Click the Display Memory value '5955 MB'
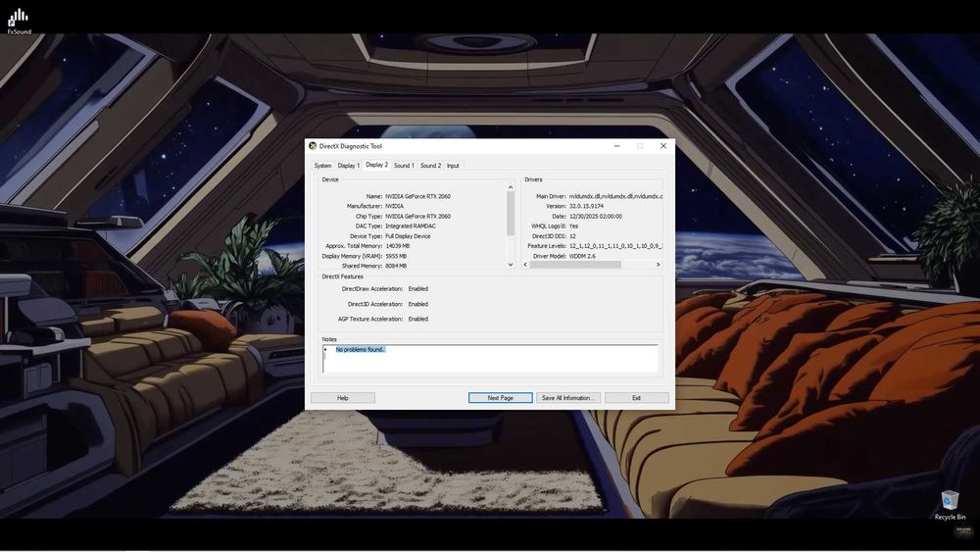980x552 pixels. 396,256
